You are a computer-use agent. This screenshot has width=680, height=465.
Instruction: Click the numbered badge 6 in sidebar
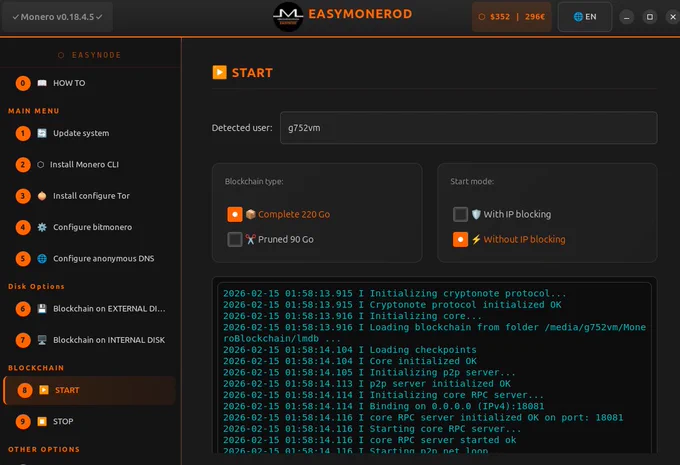23,308
